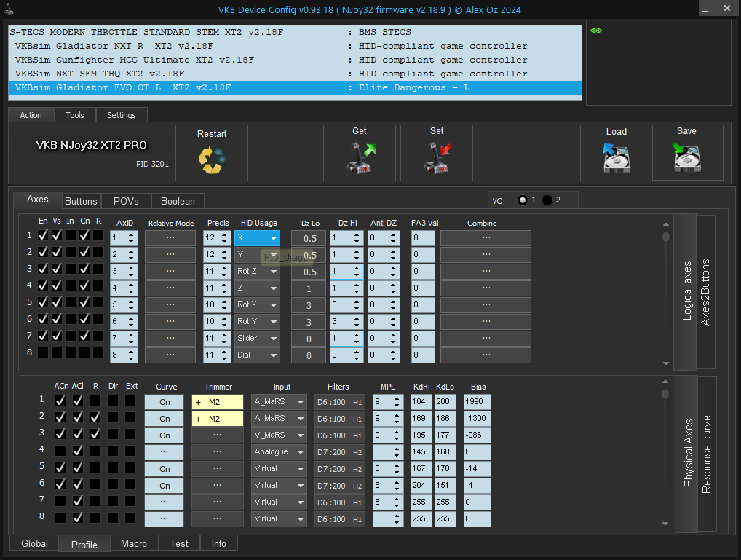Click the app joystick icon in title bar
Viewport: 741px width, 560px height.
(x=9, y=9)
